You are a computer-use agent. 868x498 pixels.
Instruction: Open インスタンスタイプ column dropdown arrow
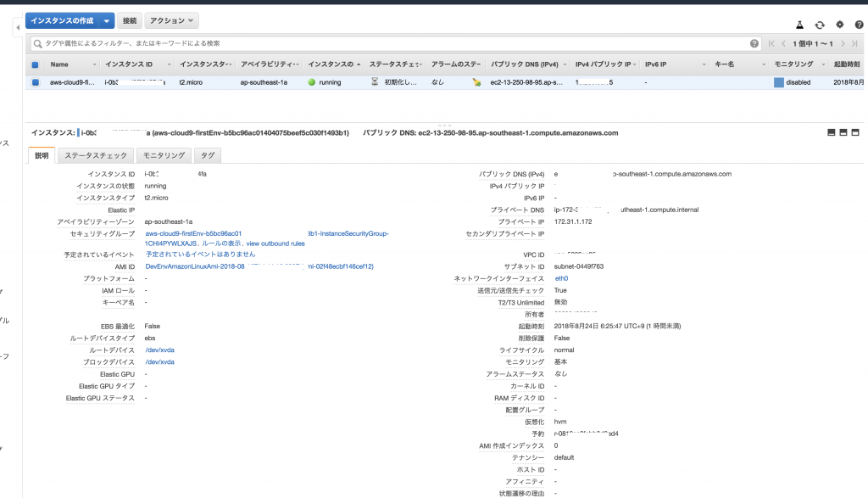click(x=229, y=64)
